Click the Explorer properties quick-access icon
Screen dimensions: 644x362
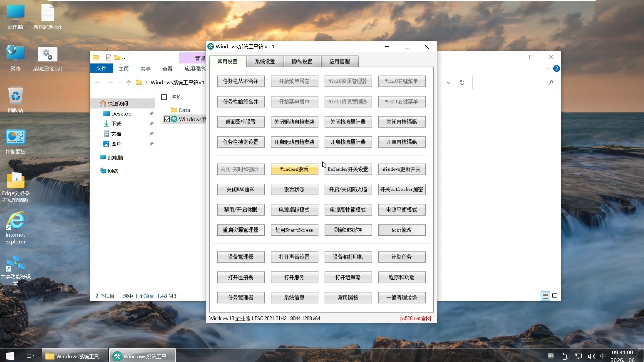[x=109, y=58]
